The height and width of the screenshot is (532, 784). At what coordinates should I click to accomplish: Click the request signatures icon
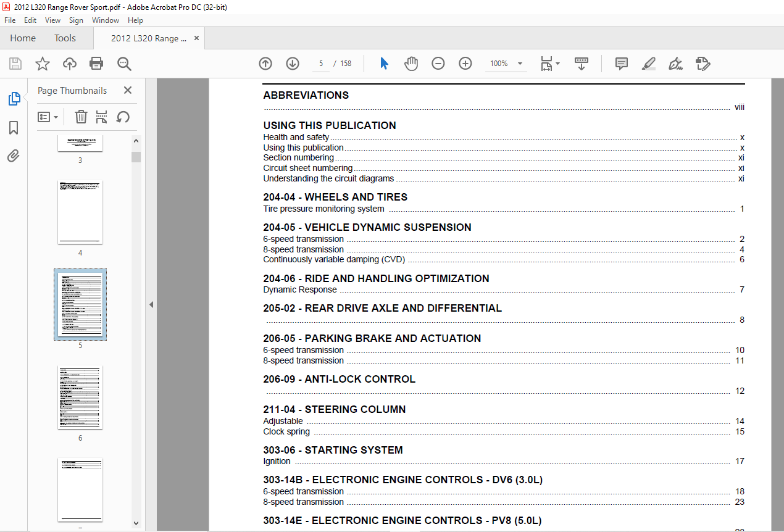[x=703, y=64]
